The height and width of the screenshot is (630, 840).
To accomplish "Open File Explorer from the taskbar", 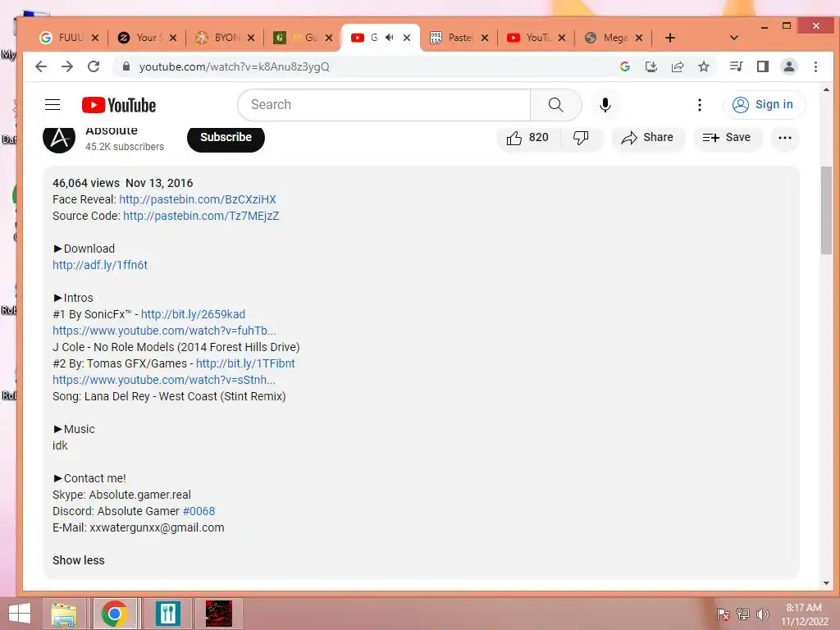I will coord(64,614).
